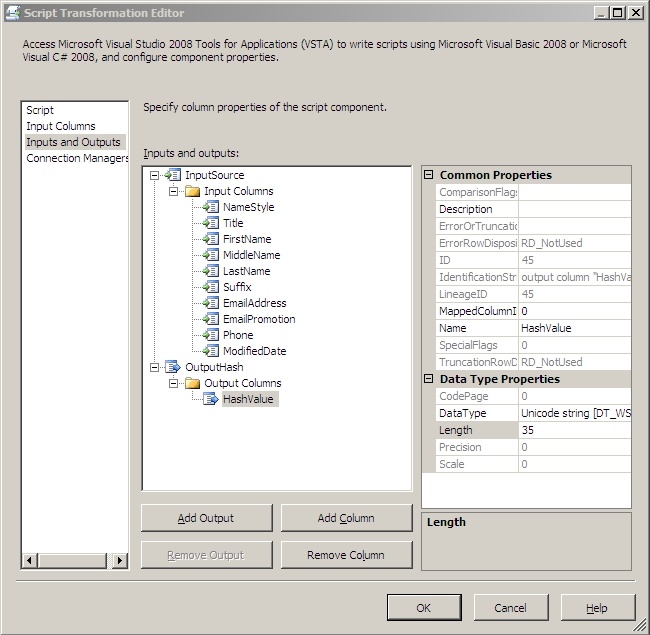Click the Cancel button
Screen dimensions: 650x635
coord(511,608)
